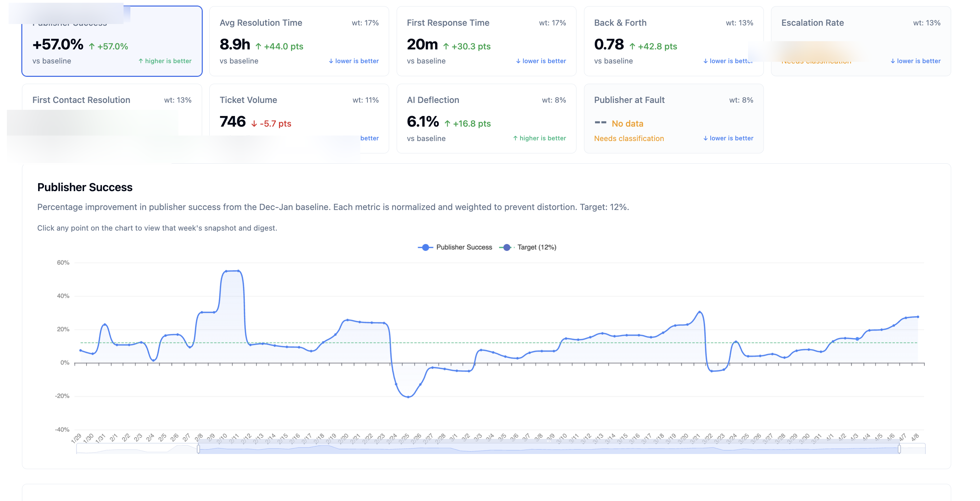Click the down arrow icon on Escalation Rate card
The width and height of the screenshot is (980, 501).
tap(892, 61)
